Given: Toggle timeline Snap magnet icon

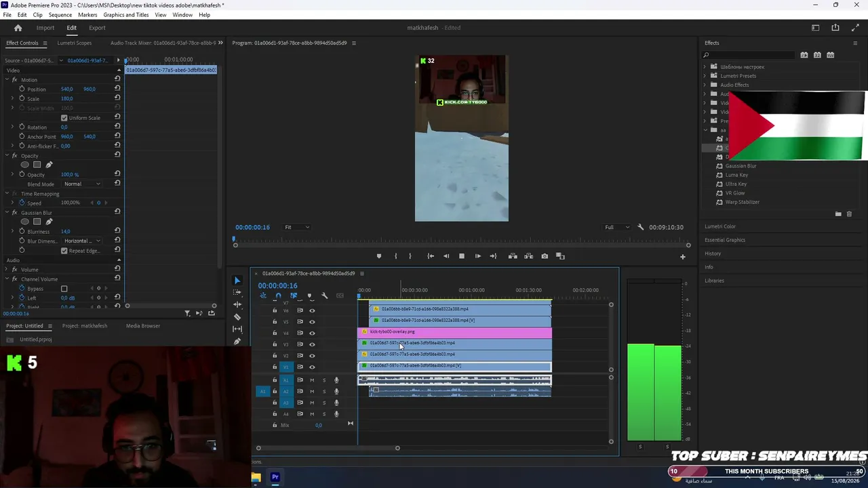Looking at the screenshot, I should [x=278, y=296].
